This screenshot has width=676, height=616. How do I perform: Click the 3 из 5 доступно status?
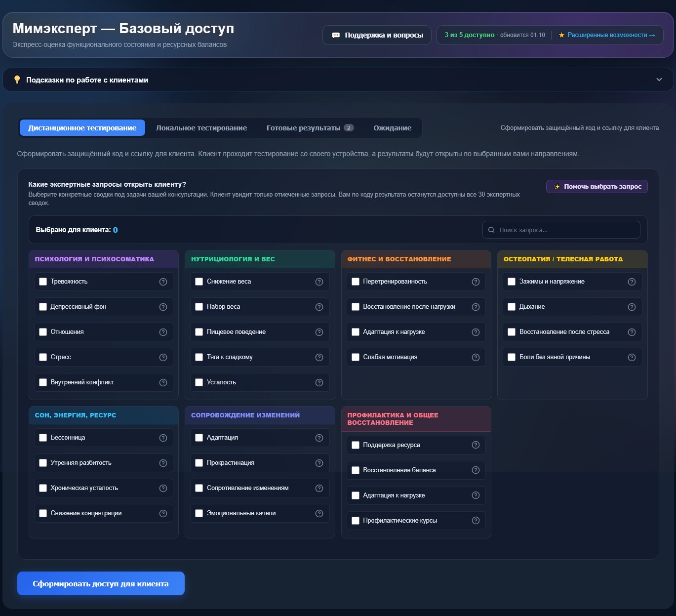[x=470, y=35]
